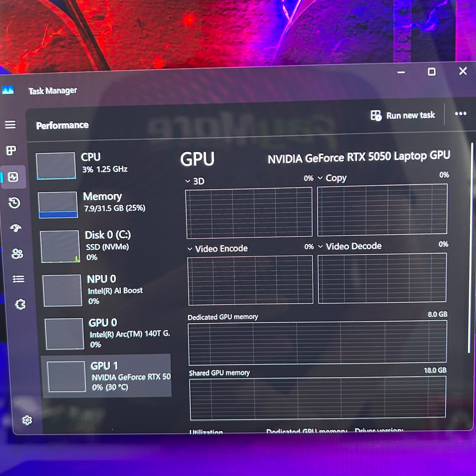Image resolution: width=476 pixels, height=476 pixels.
Task: Click the Shared GPU memory graph
Action: click(x=318, y=398)
